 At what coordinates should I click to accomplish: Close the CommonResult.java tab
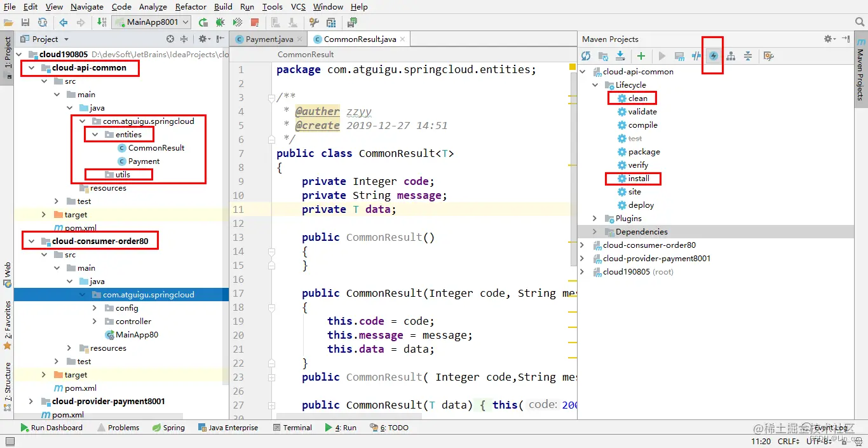[x=402, y=39]
